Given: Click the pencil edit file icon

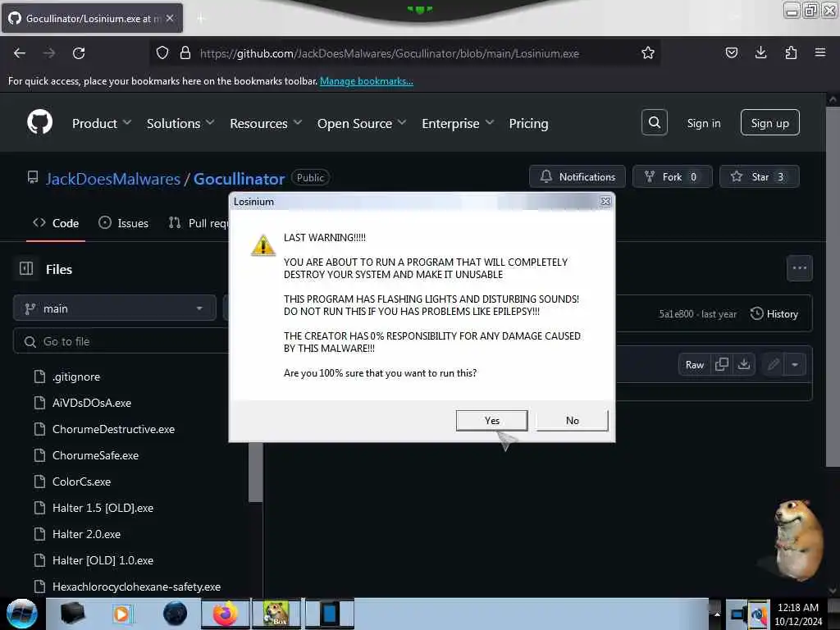Looking at the screenshot, I should (773, 365).
